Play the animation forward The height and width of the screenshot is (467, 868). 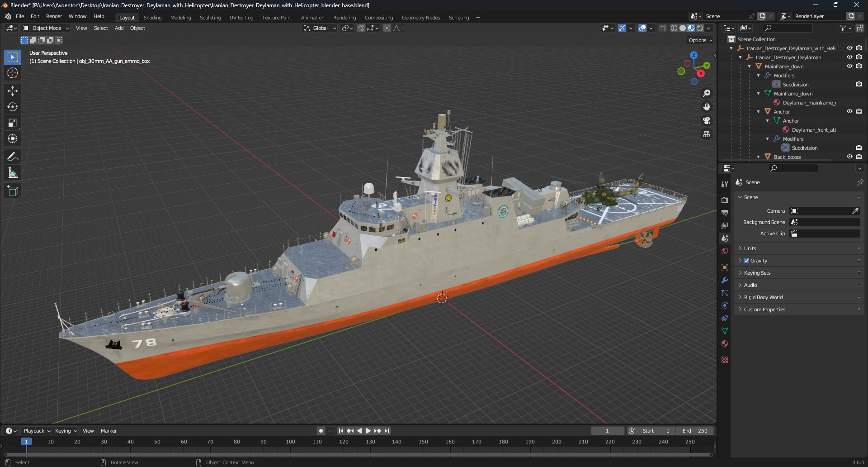[368, 431]
